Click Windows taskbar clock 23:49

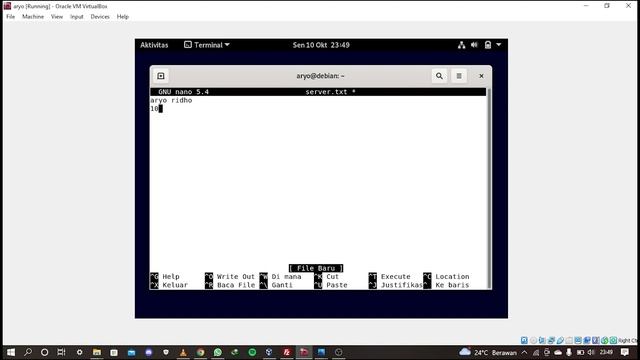(x=606, y=352)
